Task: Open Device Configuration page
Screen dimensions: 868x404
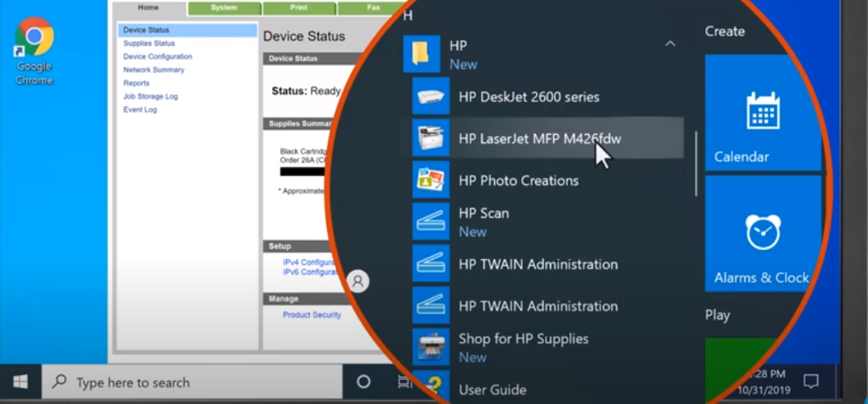Action: pyautogui.click(x=158, y=57)
